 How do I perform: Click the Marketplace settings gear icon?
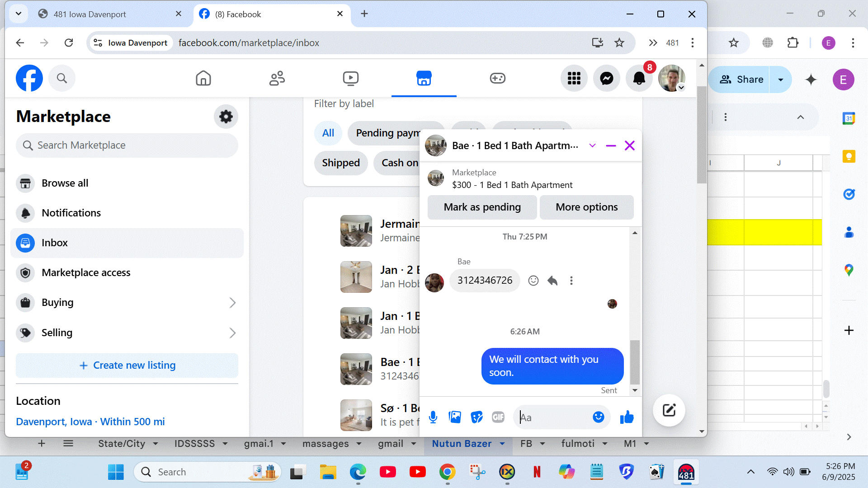tap(226, 117)
